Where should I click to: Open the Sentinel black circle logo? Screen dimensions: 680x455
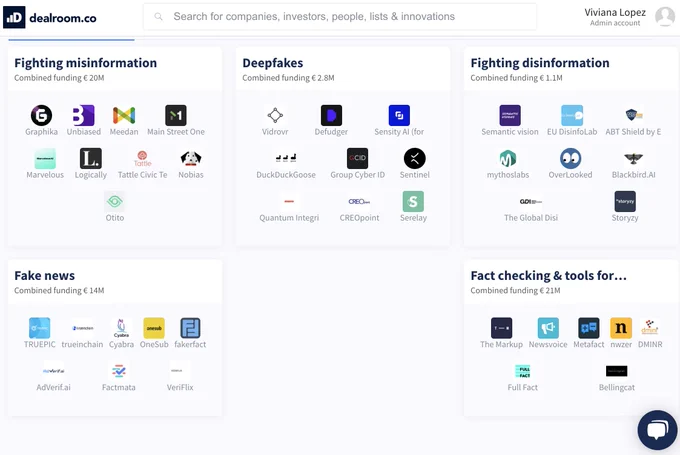tap(415, 158)
